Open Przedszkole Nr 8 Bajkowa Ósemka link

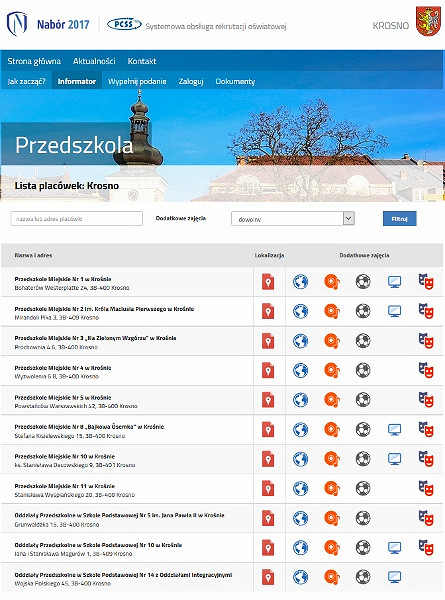point(89,427)
